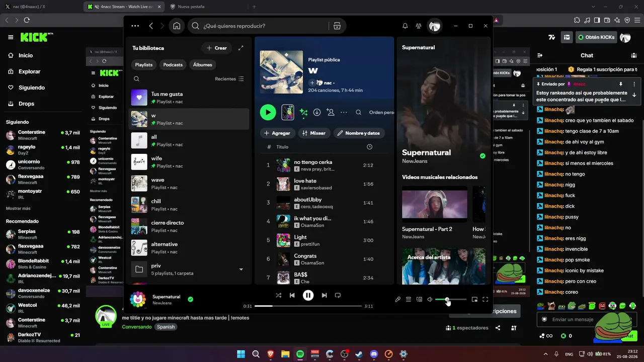Image resolution: width=644 pixels, height=362 pixels.
Task: Toggle smart shuffle in the playlist header
Action: [303, 112]
